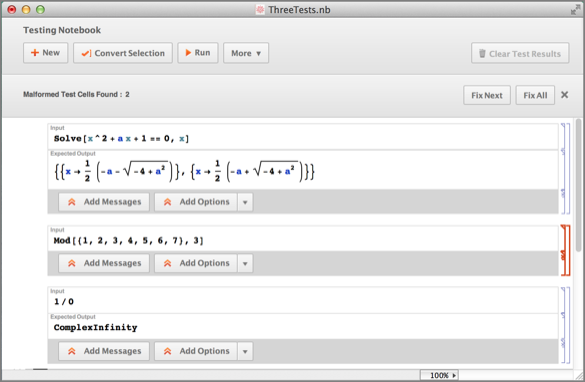Click Convert Selection checkmark icon
Image resolution: width=585 pixels, height=382 pixels.
pyautogui.click(x=86, y=53)
